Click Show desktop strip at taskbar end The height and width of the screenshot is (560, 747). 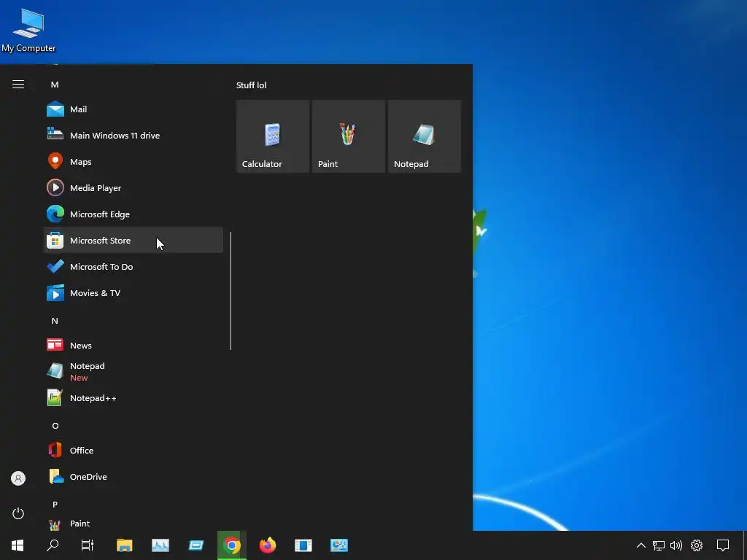(x=745, y=545)
